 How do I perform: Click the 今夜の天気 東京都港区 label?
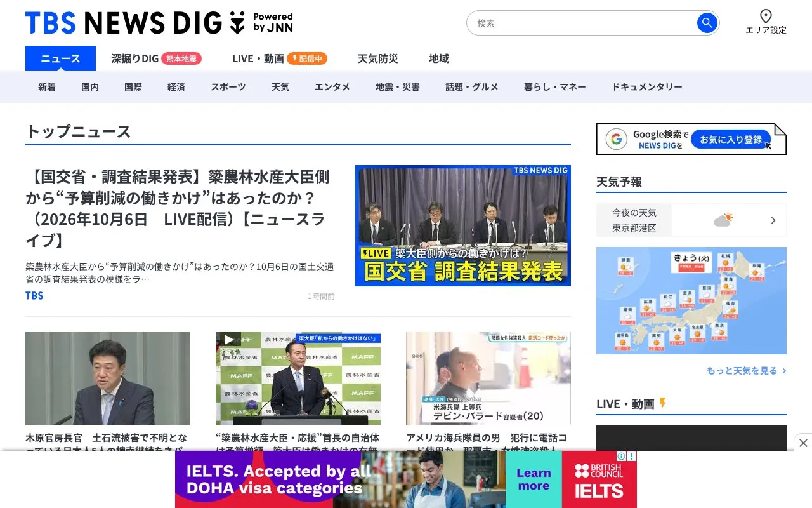[634, 220]
